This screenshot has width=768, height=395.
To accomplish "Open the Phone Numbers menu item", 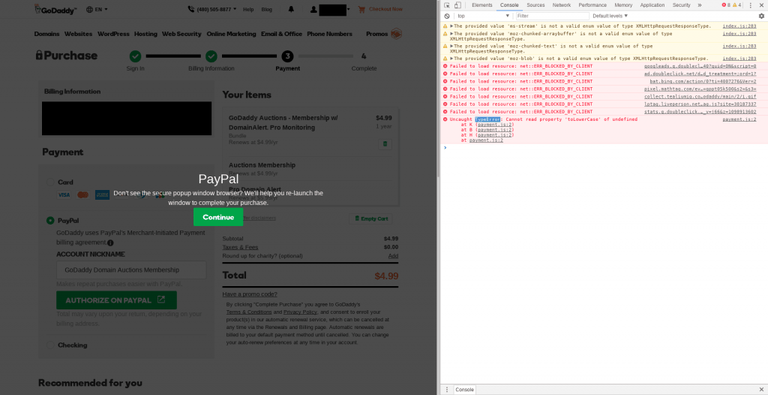I will point(330,34).
